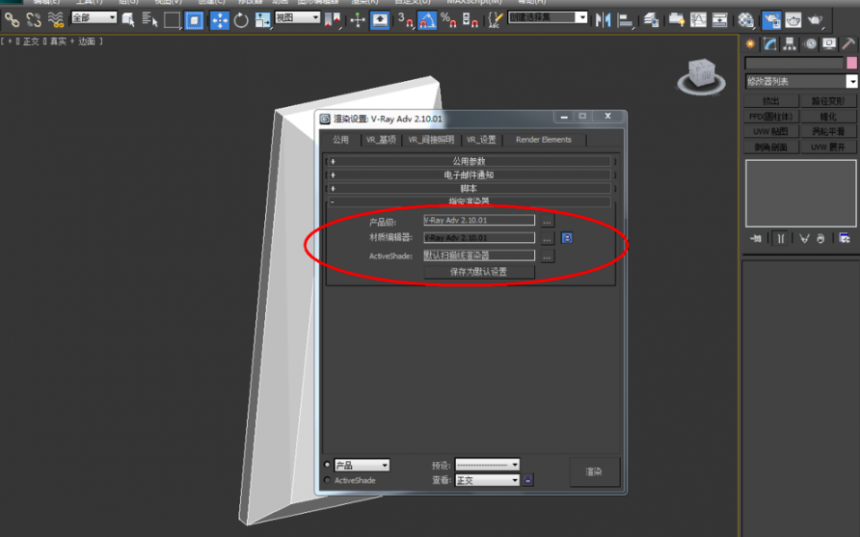Click Make Unique icon below the modifier stack

[804, 239]
